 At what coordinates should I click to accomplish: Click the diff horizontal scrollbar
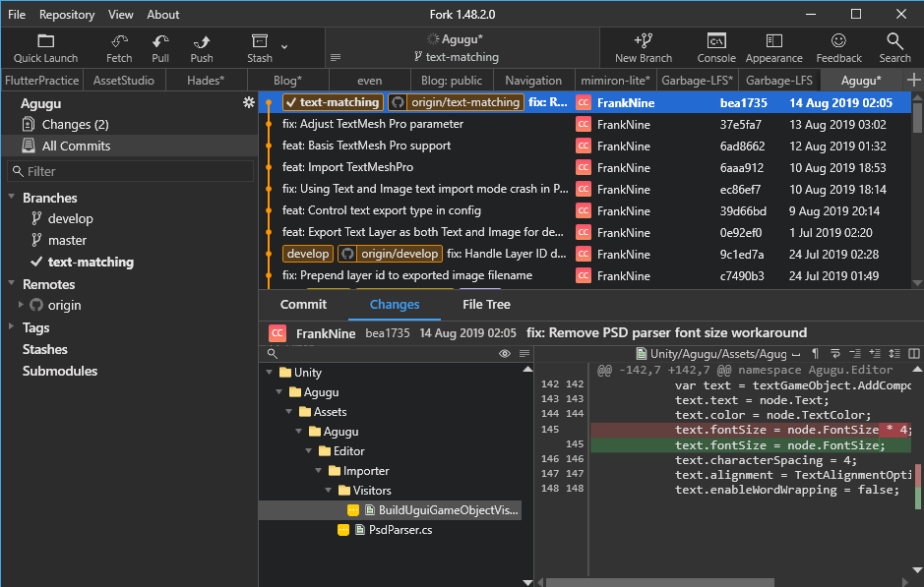point(659,582)
